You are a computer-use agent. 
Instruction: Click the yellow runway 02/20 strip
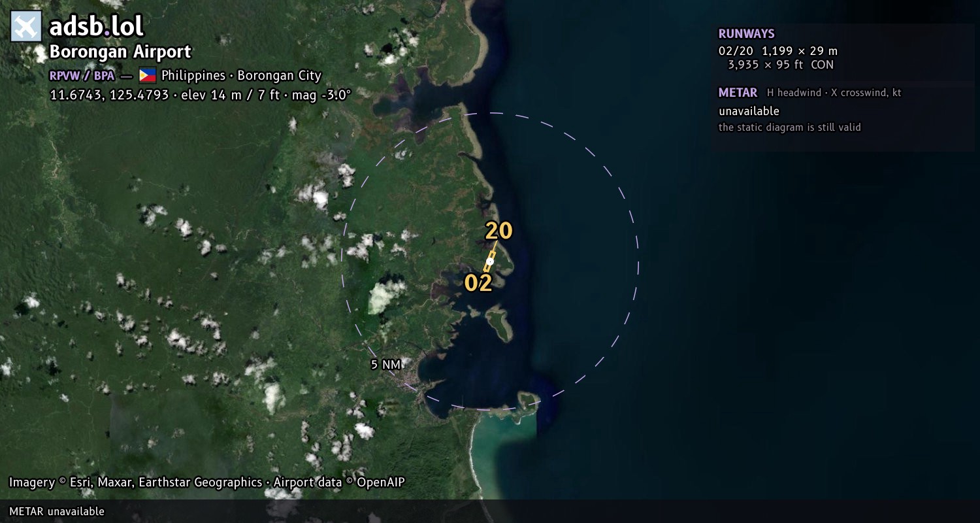point(490,261)
